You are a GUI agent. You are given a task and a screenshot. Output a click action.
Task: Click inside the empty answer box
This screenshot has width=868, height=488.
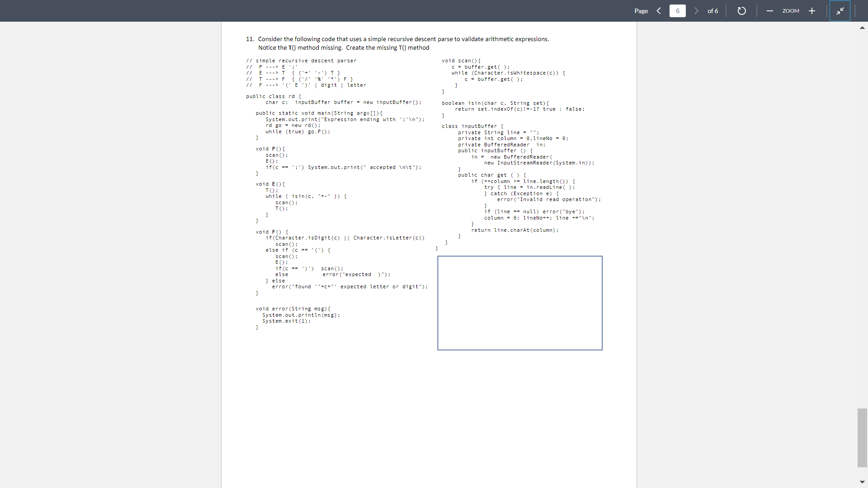(x=519, y=303)
